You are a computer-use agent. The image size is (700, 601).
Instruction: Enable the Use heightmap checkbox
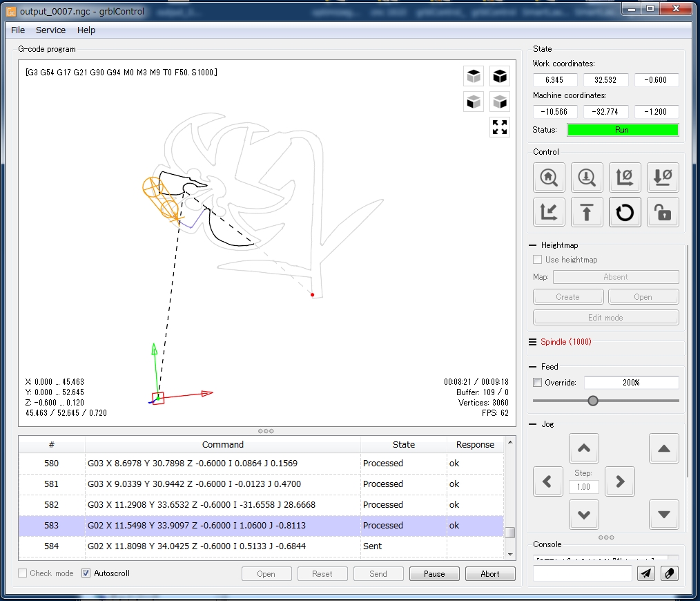click(538, 260)
